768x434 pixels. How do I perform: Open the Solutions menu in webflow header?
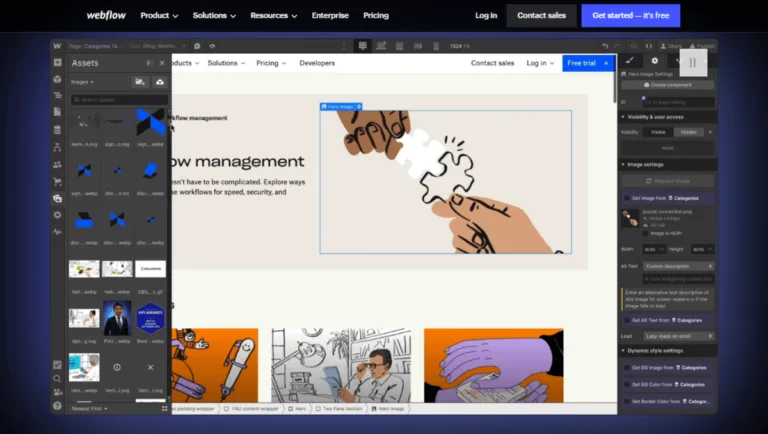click(x=214, y=15)
